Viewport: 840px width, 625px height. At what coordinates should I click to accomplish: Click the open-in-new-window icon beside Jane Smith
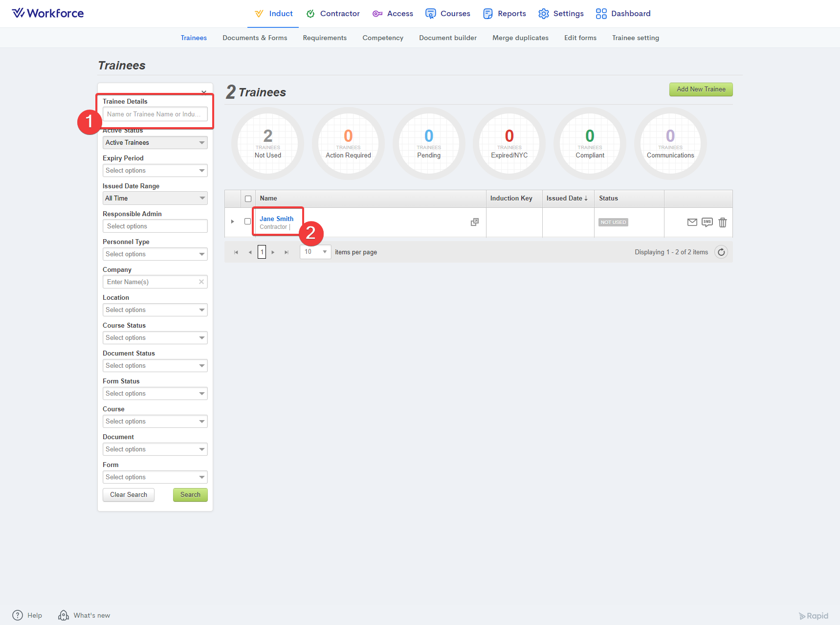point(474,222)
